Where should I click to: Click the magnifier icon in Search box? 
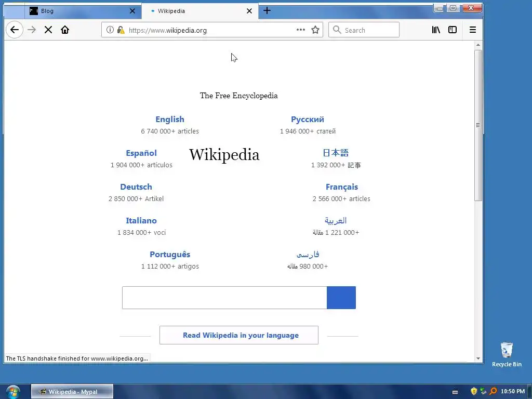point(337,30)
